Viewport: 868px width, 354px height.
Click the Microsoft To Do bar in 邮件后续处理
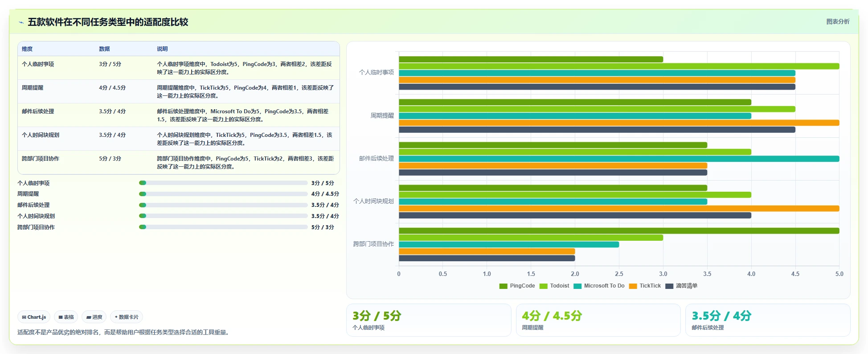[619, 159]
